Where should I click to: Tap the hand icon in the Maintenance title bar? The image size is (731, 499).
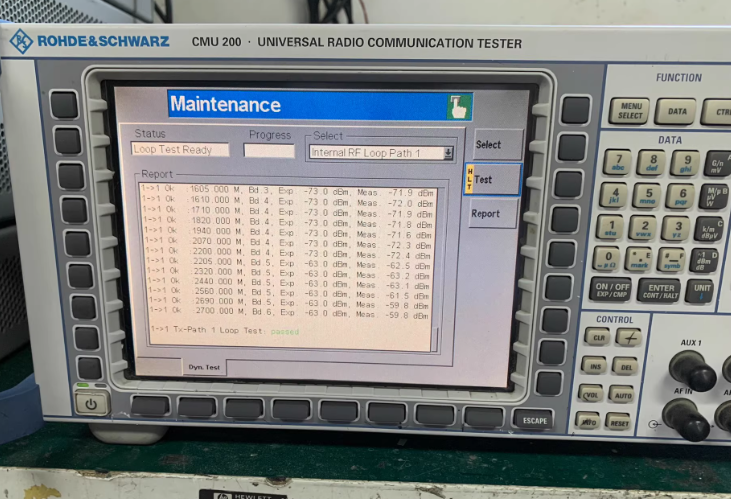(x=459, y=107)
